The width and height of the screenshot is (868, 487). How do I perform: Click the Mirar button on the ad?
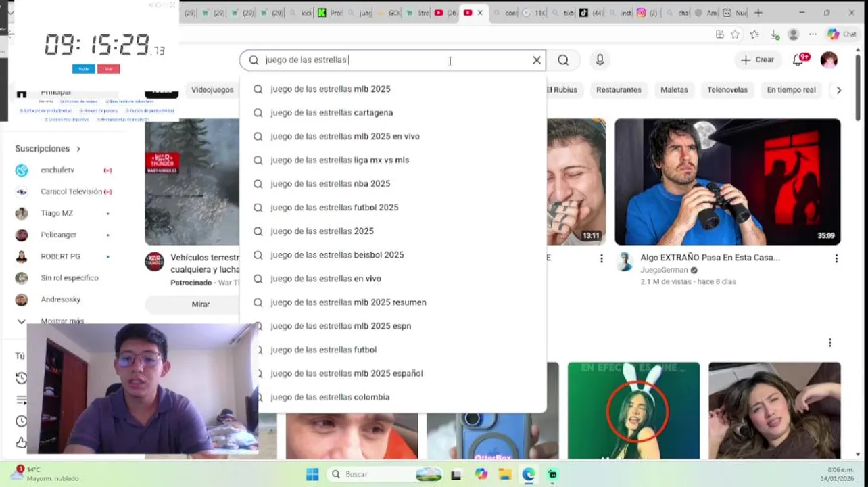pos(201,304)
